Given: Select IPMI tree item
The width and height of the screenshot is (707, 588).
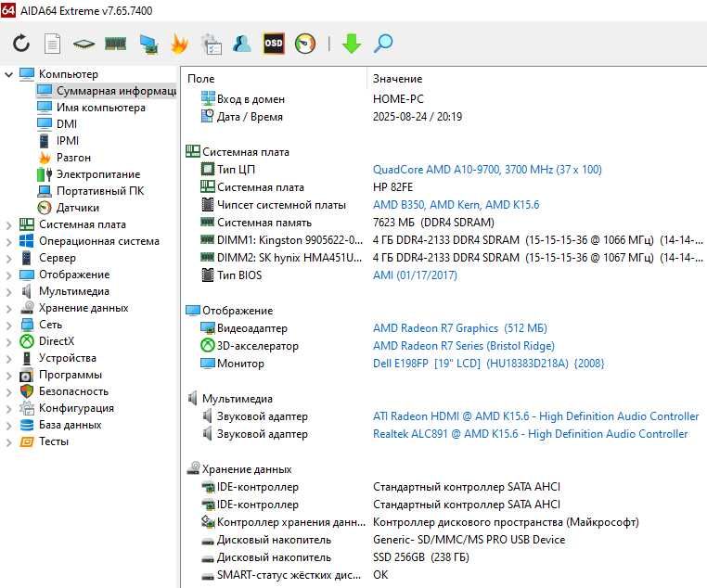Looking at the screenshot, I should [58, 141].
